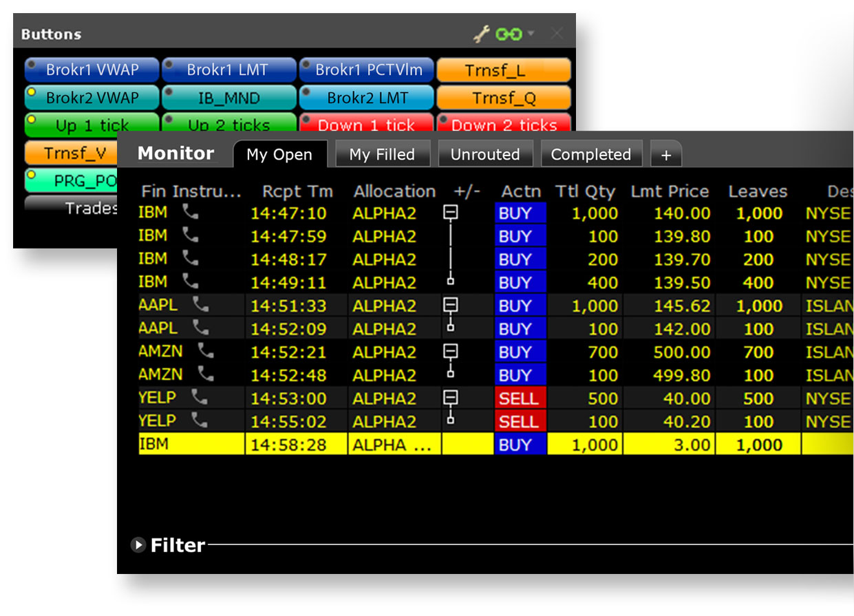The width and height of the screenshot is (854, 616).
Task: Expand the Filter section
Action: [x=138, y=545]
